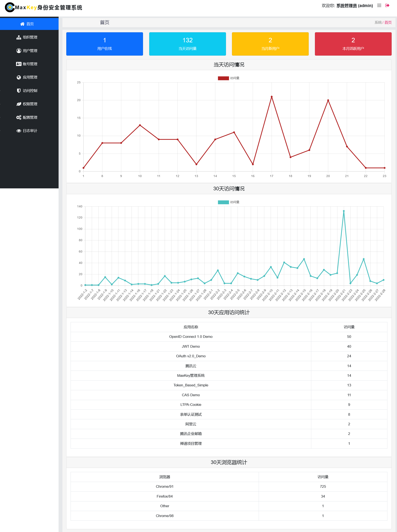This screenshot has height=532, width=397.
Task: Expand the 权限管理 sidebar menu
Action: tap(30, 104)
